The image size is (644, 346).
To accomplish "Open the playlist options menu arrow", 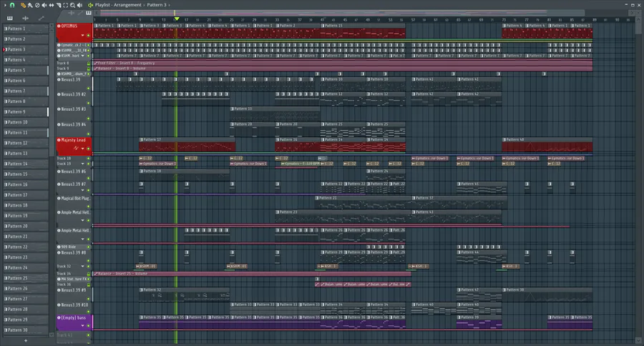I will click(5, 5).
